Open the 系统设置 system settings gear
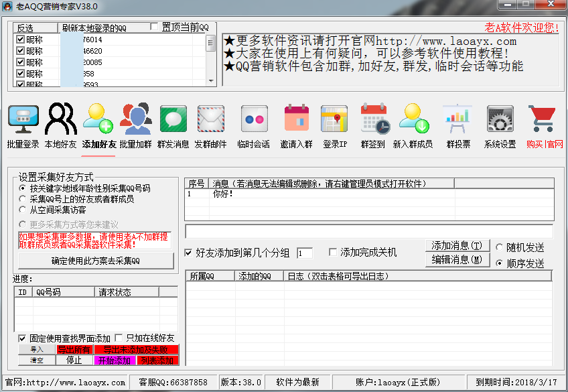This screenshot has height=392, width=568. 500,126
